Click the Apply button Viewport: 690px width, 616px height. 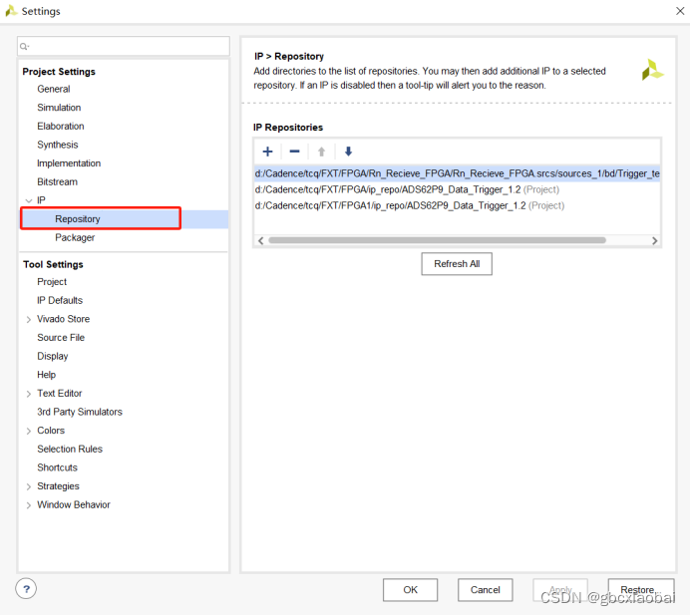pos(560,590)
